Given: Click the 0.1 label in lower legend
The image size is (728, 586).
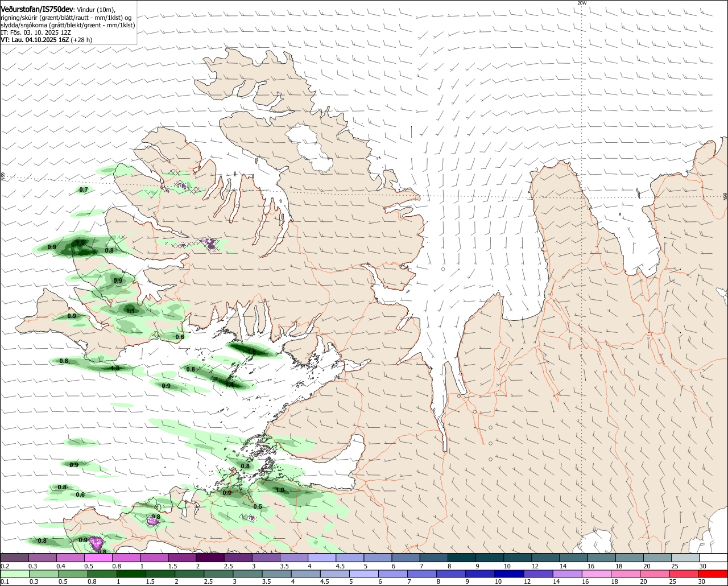Looking at the screenshot, I should [x=5, y=582].
